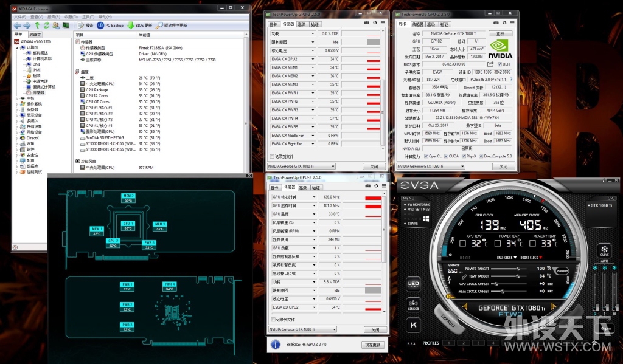Select GTX 1080 Ti in EVGA GPU list
The height and width of the screenshot is (364, 623).
tap(600, 205)
